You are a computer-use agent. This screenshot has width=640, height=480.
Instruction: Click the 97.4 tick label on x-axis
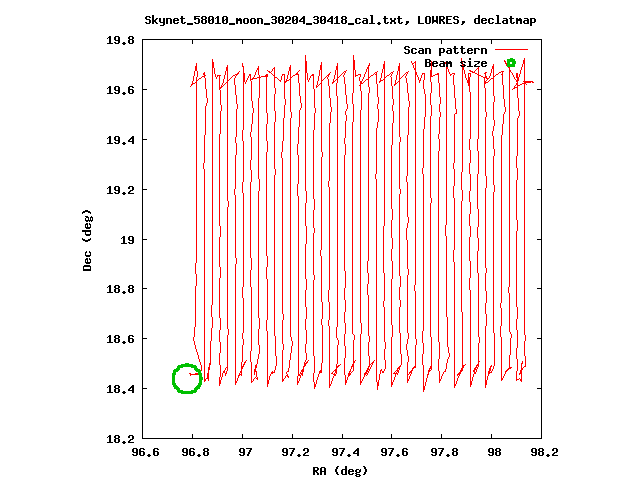(x=344, y=453)
